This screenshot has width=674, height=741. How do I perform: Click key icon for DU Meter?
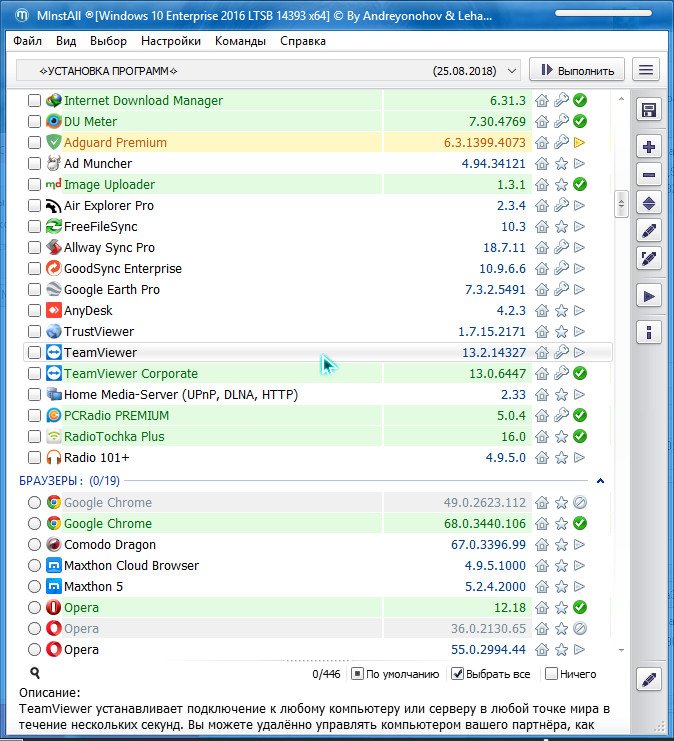(561, 121)
